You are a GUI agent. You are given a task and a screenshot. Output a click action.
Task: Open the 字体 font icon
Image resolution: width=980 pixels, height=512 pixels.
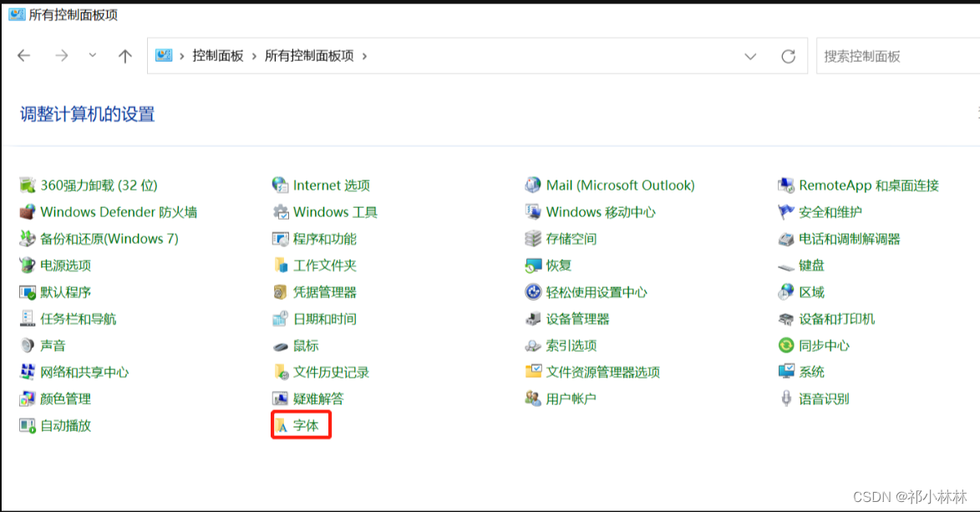282,426
